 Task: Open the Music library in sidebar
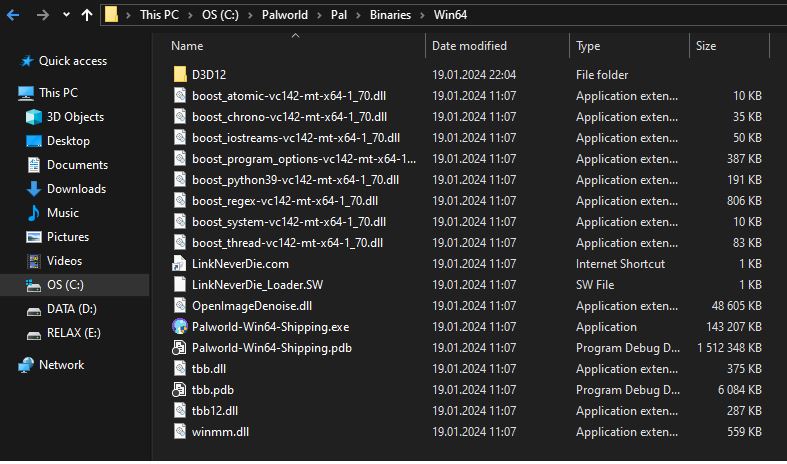62,213
